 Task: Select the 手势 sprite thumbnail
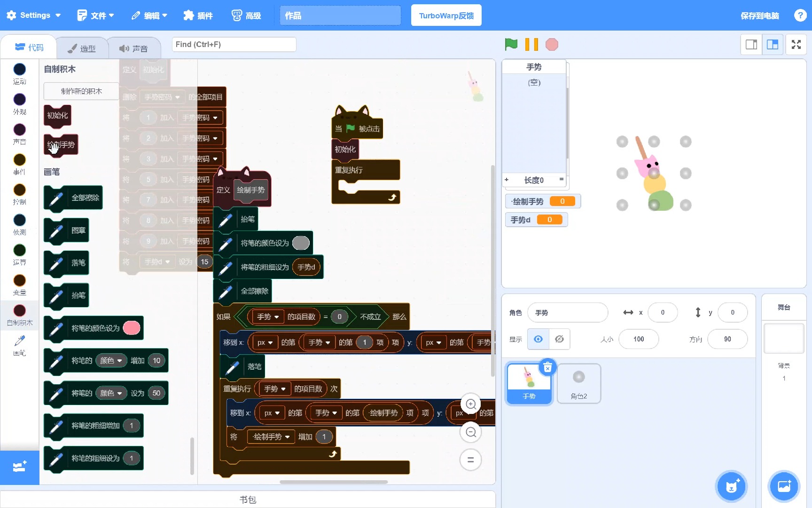click(x=529, y=383)
